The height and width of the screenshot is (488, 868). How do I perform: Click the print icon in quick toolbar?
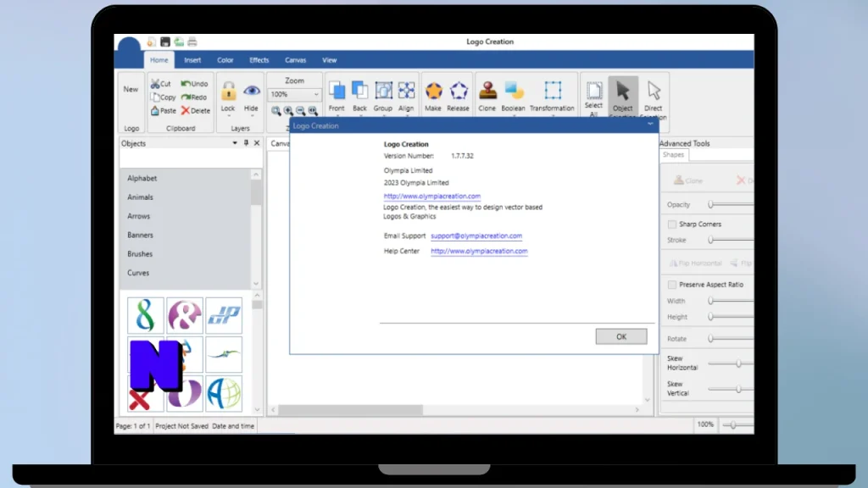[x=192, y=42]
